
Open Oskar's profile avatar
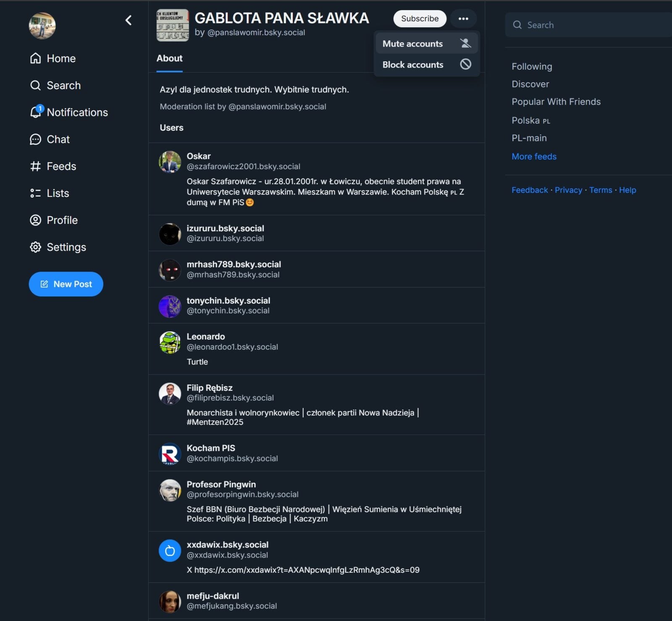coord(170,162)
